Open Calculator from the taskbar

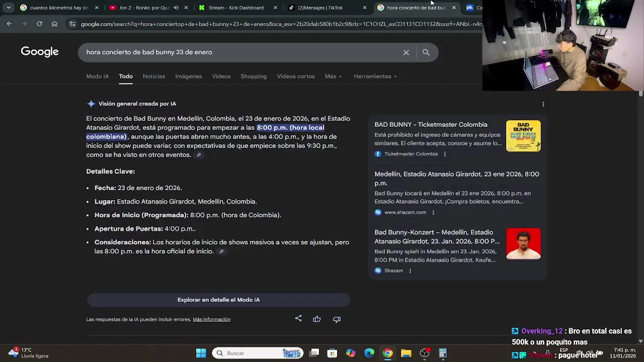click(x=443, y=353)
